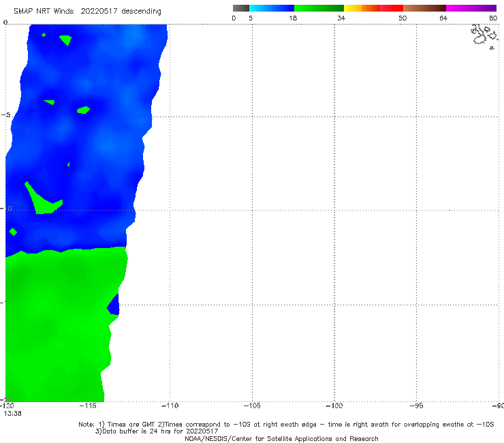The image size is (504, 443).
Task: Click the blue notch inside the green swath edge
Action: [x=114, y=305]
